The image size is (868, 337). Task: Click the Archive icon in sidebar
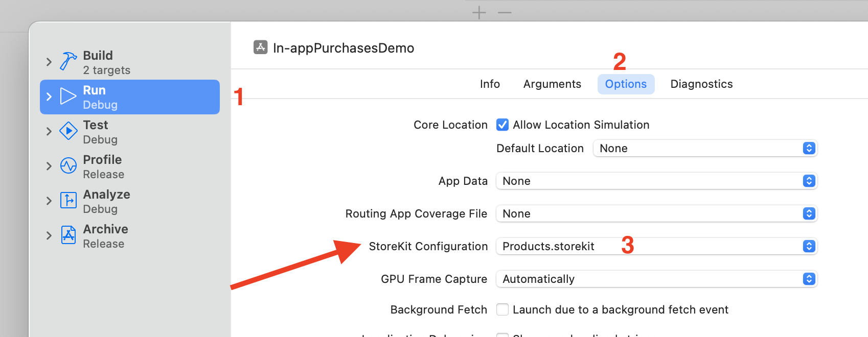tap(68, 235)
